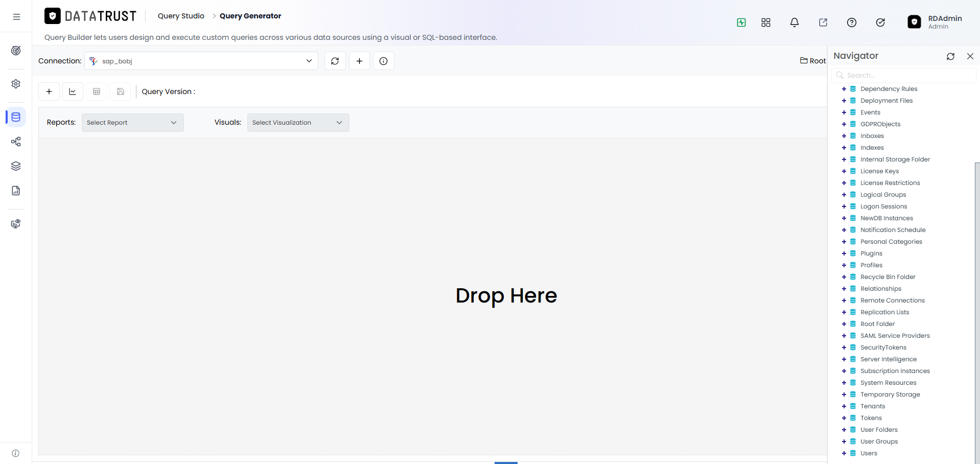Open the apps grid icon in header

point(766,22)
